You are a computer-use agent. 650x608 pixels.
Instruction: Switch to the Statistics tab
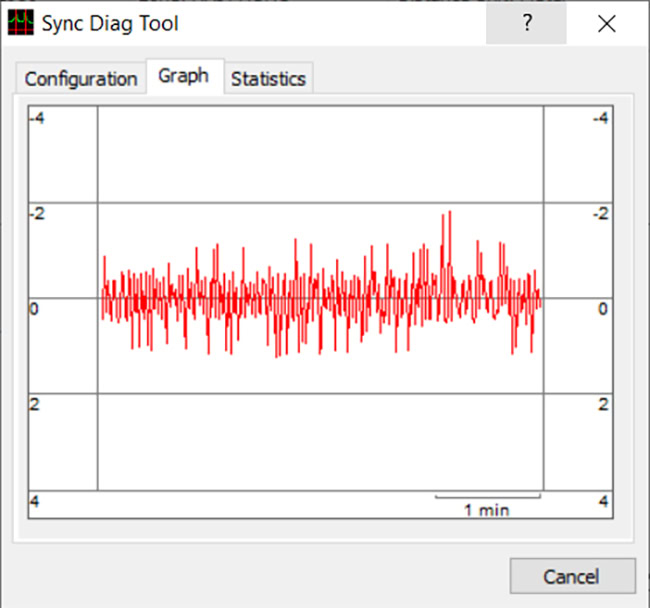tap(268, 78)
